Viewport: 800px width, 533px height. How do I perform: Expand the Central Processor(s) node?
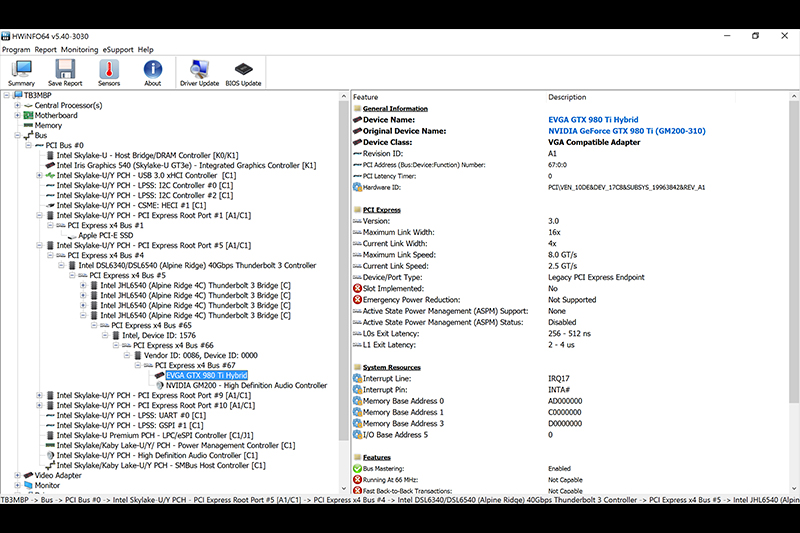tap(16, 105)
